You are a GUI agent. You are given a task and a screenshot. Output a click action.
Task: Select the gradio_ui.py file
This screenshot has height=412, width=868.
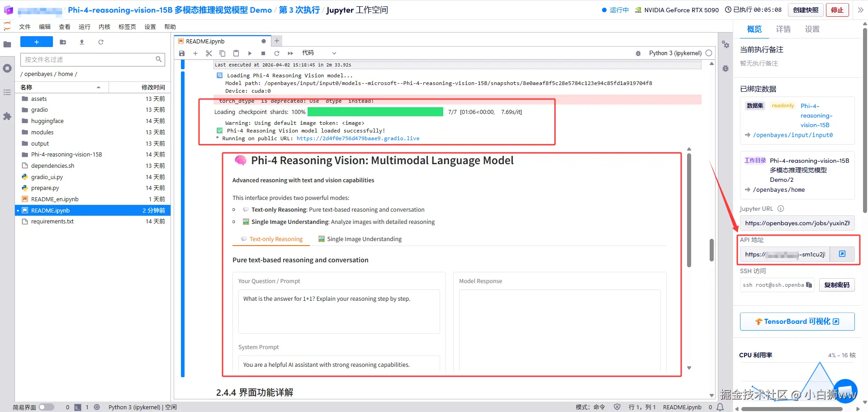[x=93, y=177]
